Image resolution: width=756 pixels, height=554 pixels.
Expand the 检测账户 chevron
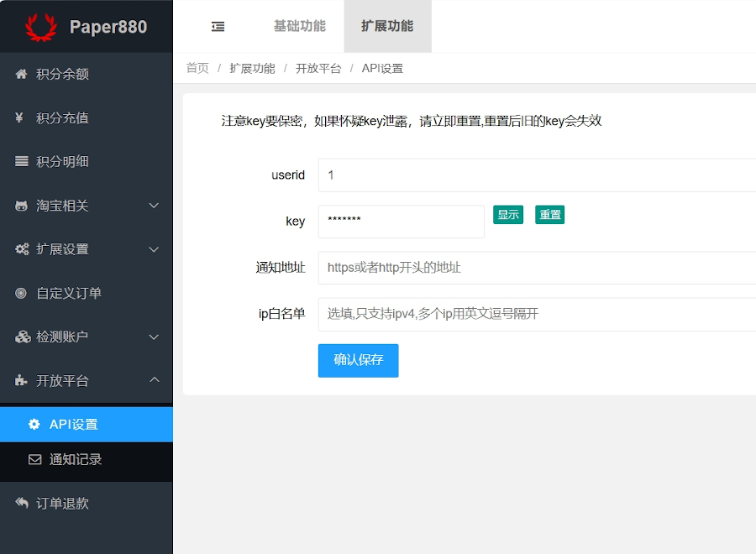click(154, 337)
